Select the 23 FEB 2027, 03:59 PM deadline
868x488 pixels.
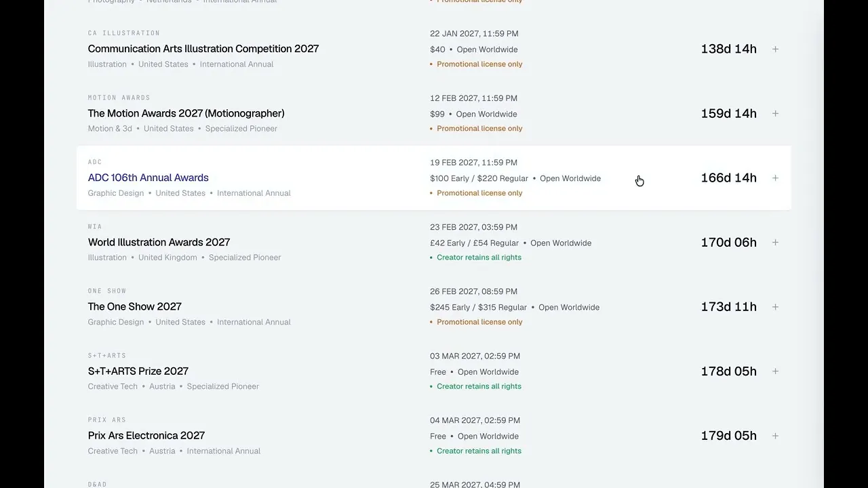[473, 227]
